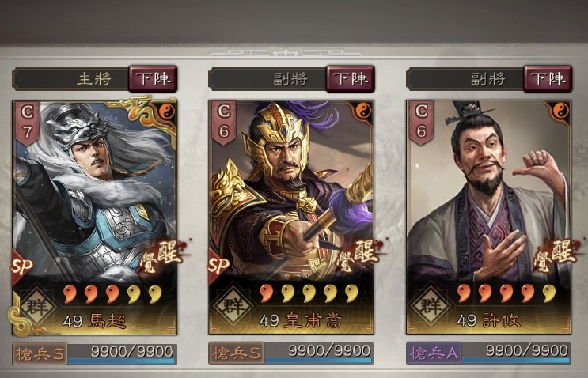The width and height of the screenshot is (588, 378).
Task: Tap the 群 faction badge on 馬超 card
Action: (36, 307)
